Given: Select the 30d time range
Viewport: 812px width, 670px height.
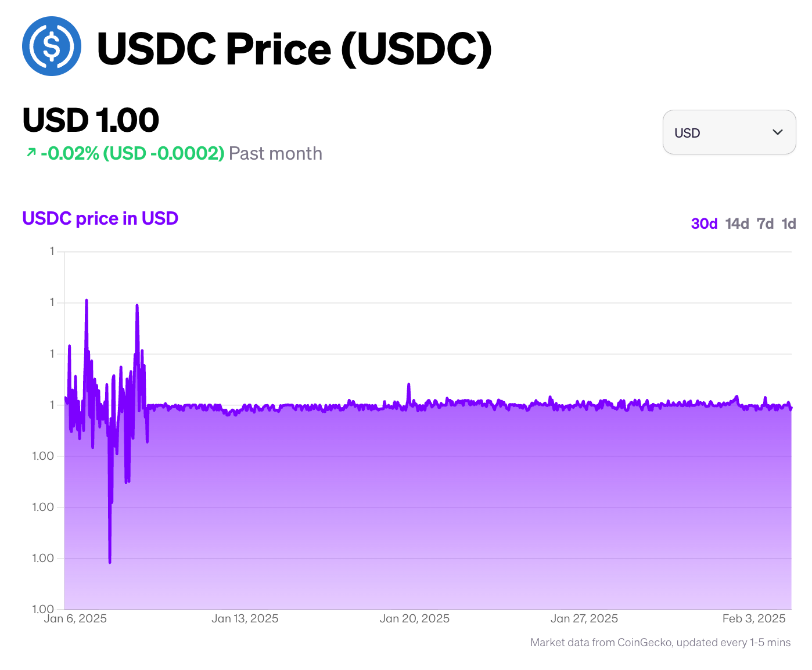Looking at the screenshot, I should click(703, 223).
